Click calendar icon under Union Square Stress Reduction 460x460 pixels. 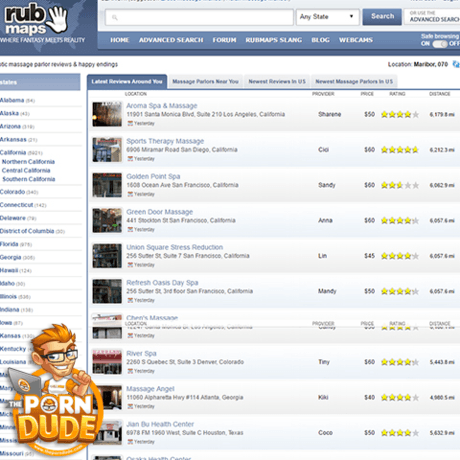[x=130, y=265]
